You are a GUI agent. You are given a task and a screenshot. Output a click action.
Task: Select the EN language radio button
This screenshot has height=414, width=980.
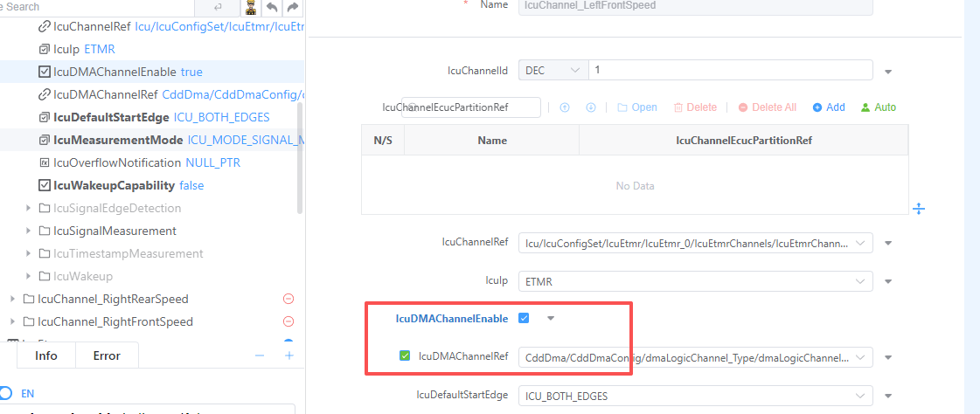pyautogui.click(x=6, y=393)
